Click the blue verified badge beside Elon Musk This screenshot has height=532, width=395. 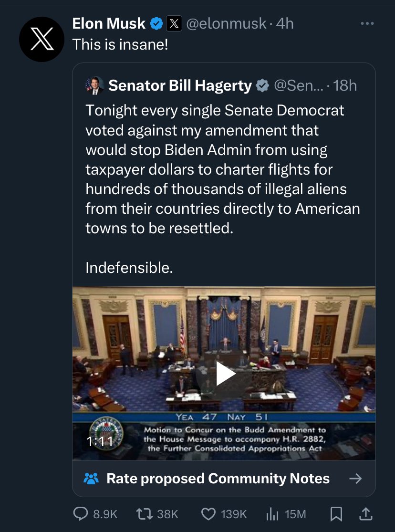coord(156,23)
